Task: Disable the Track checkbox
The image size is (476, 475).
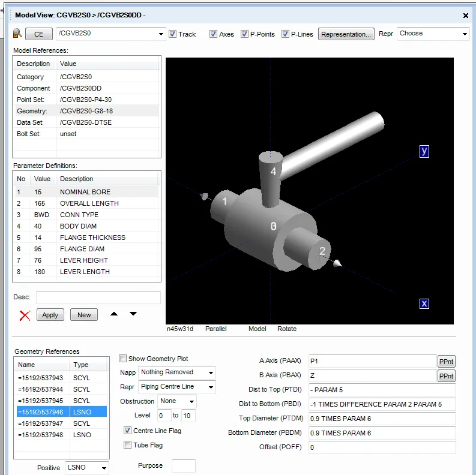Action: (x=173, y=34)
